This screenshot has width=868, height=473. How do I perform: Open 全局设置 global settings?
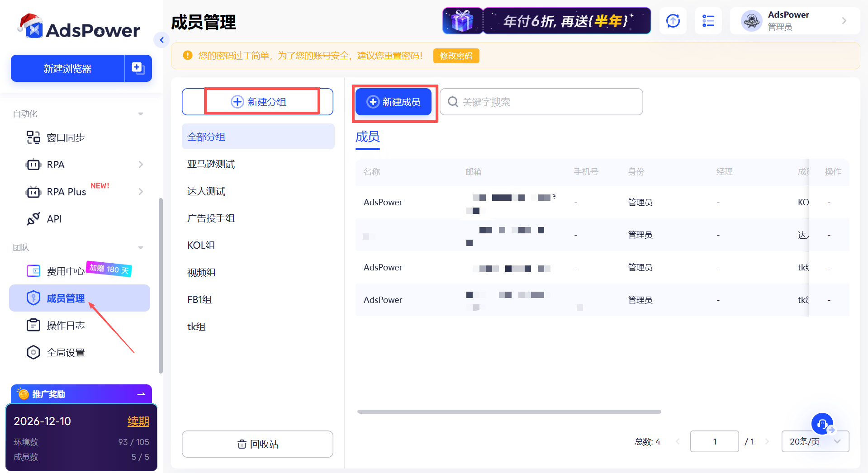[x=66, y=352]
